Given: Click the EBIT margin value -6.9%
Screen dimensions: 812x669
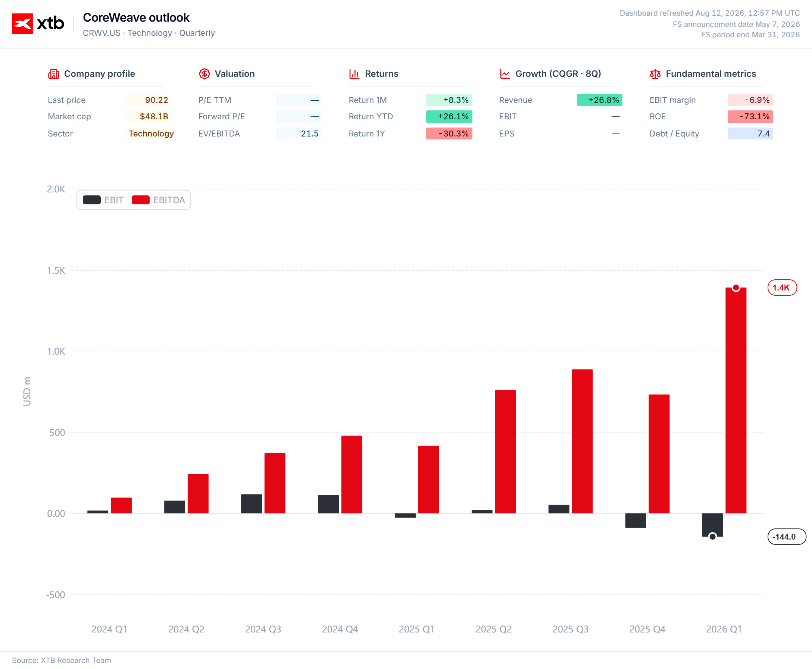Looking at the screenshot, I should (x=750, y=100).
